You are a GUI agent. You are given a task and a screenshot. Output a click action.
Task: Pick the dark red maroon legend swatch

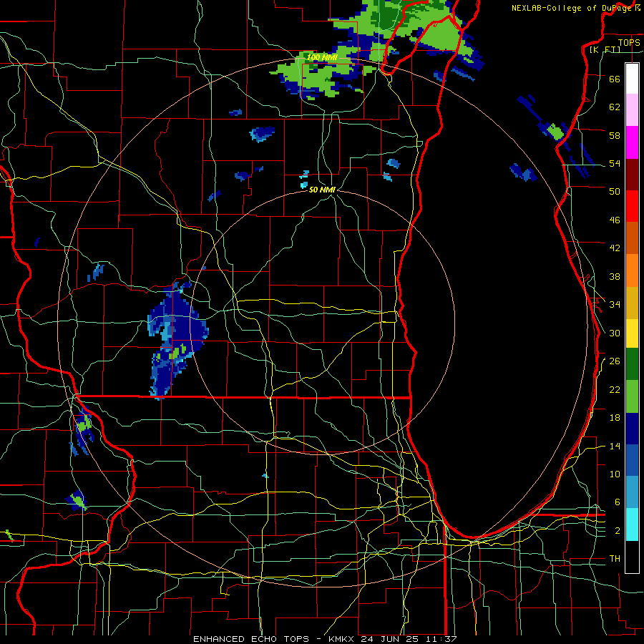(632, 174)
